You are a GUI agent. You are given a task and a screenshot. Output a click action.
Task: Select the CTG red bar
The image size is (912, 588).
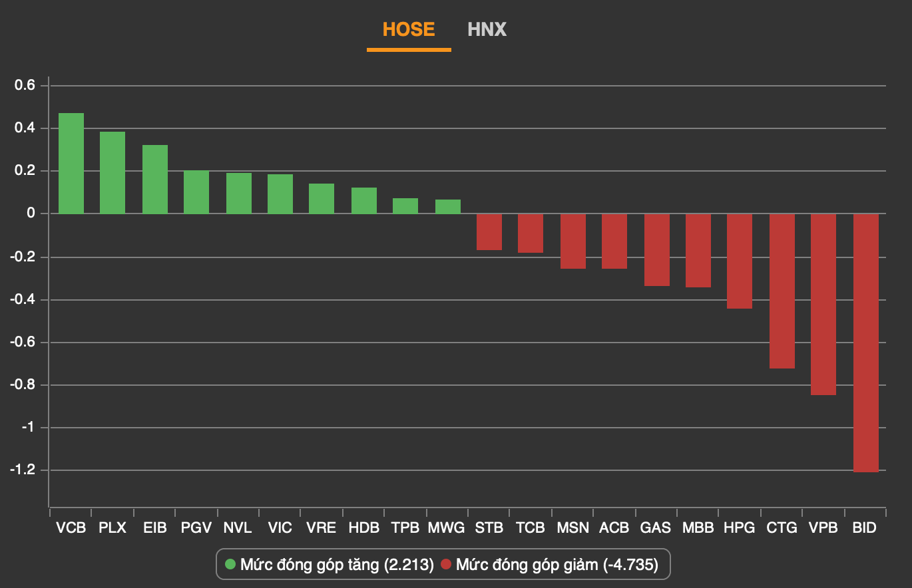[782, 291]
